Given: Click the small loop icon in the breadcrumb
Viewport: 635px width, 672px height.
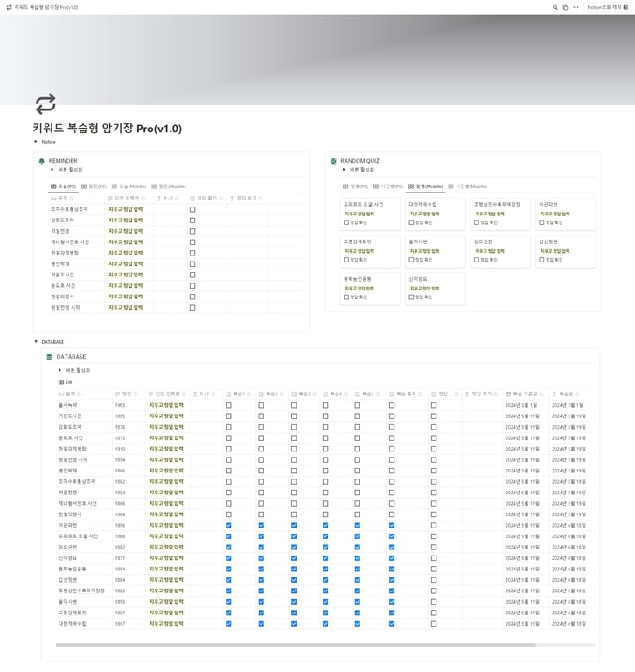Looking at the screenshot, I should tap(9, 7).
